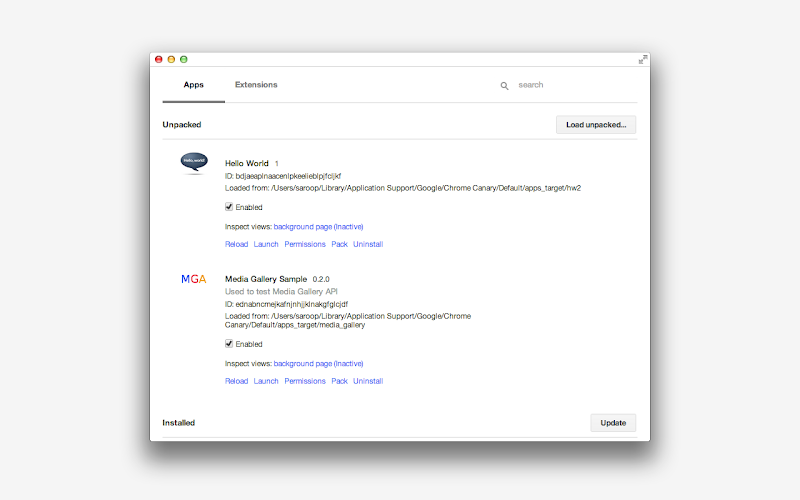
Task: Click the Media Gallery Sample title
Action: click(x=266, y=279)
